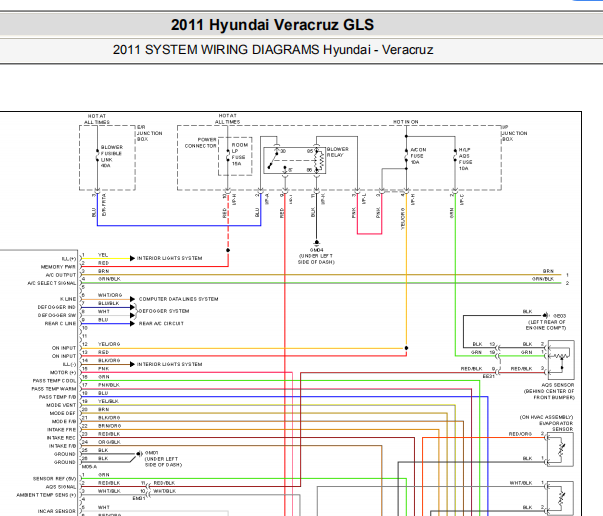Click the '2011 Hyundai Veracruz GLS' title
Viewport: 603px width, 516px height.
click(x=272, y=25)
